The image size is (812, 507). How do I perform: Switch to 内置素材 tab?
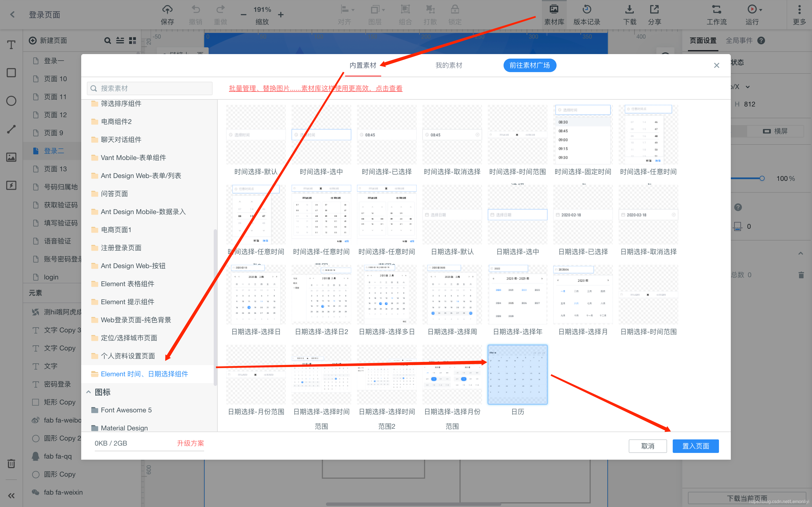click(x=364, y=65)
